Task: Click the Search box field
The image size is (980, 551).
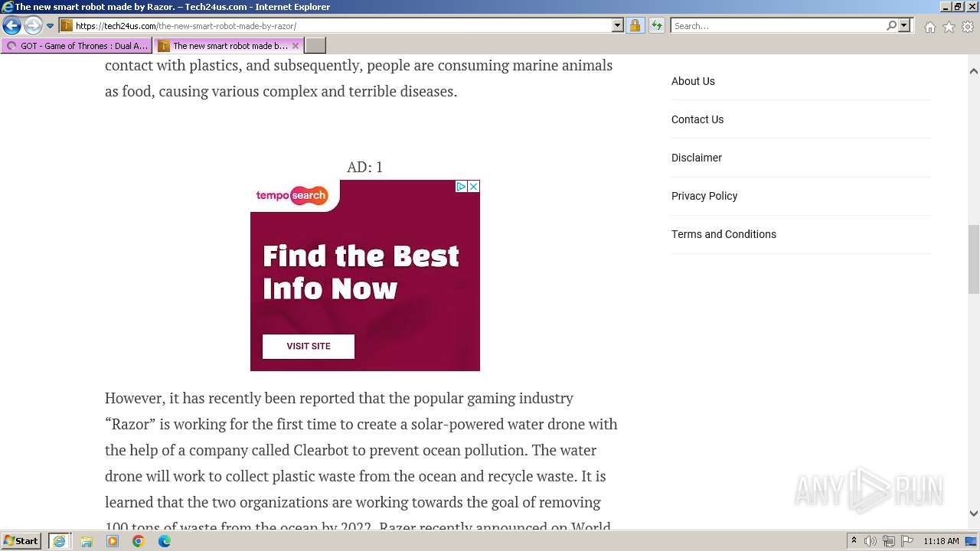Action: [778, 25]
